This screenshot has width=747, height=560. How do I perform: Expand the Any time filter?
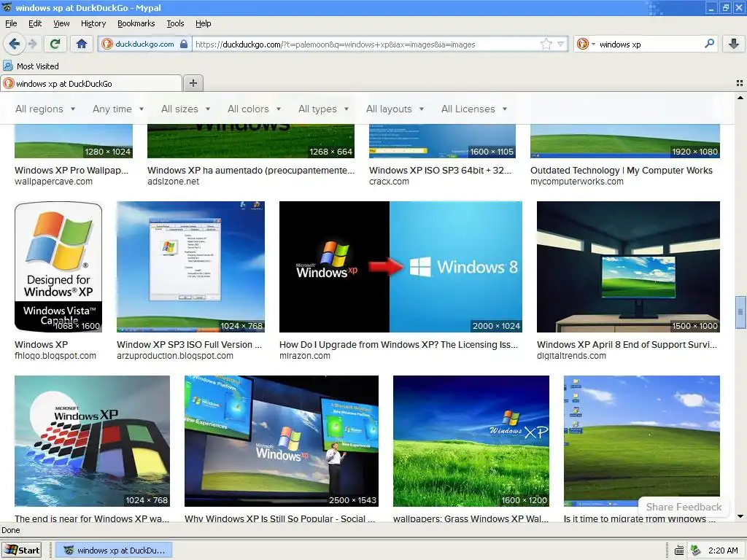coord(118,109)
